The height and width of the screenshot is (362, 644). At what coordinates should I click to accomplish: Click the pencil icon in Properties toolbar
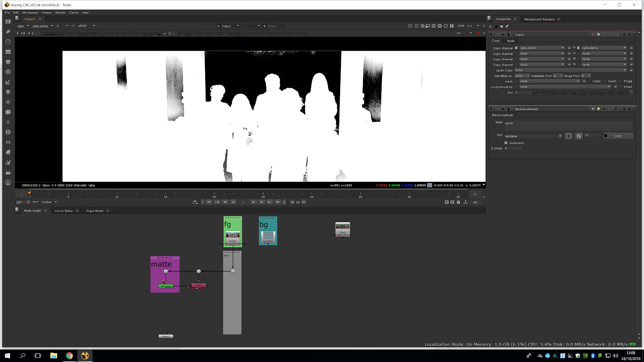pos(507,27)
